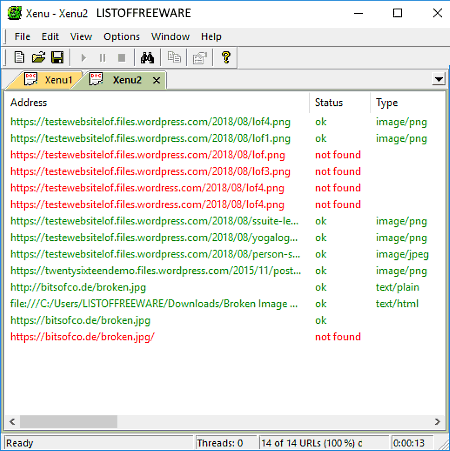Click the text/plain type cell
This screenshot has height=451, width=450.
pyautogui.click(x=397, y=287)
